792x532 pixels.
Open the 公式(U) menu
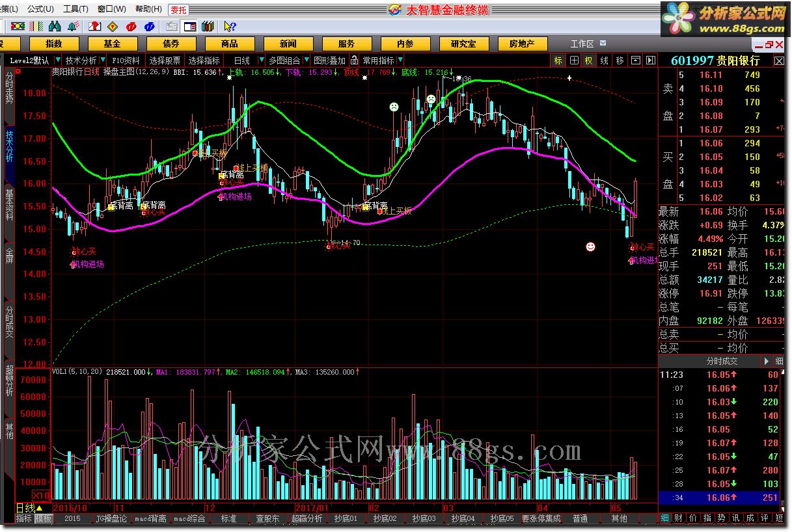pyautogui.click(x=40, y=9)
